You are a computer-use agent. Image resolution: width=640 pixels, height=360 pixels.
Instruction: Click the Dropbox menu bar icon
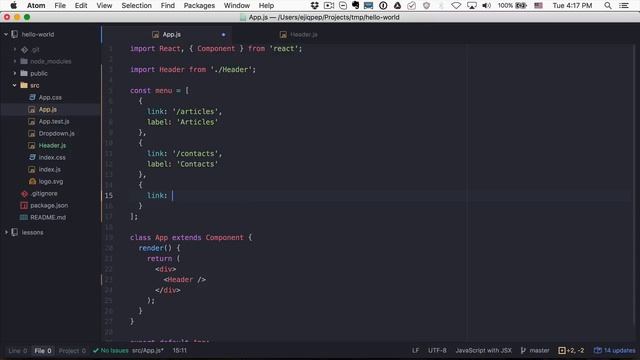click(314, 6)
